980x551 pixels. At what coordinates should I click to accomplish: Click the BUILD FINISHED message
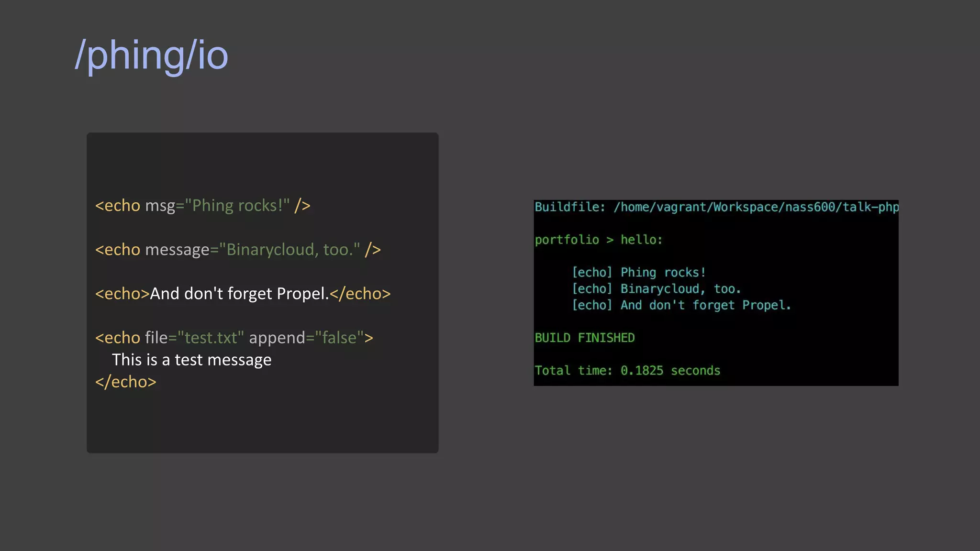click(x=585, y=338)
